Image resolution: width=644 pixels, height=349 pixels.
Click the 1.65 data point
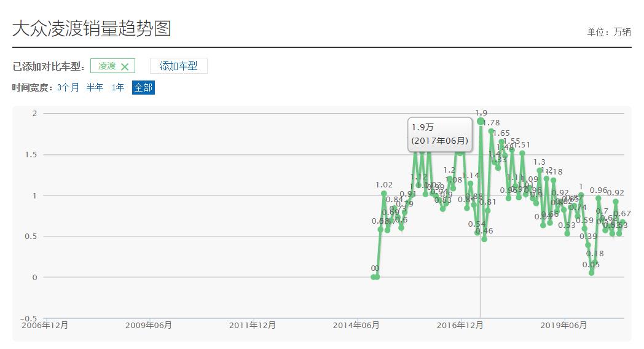501,141
